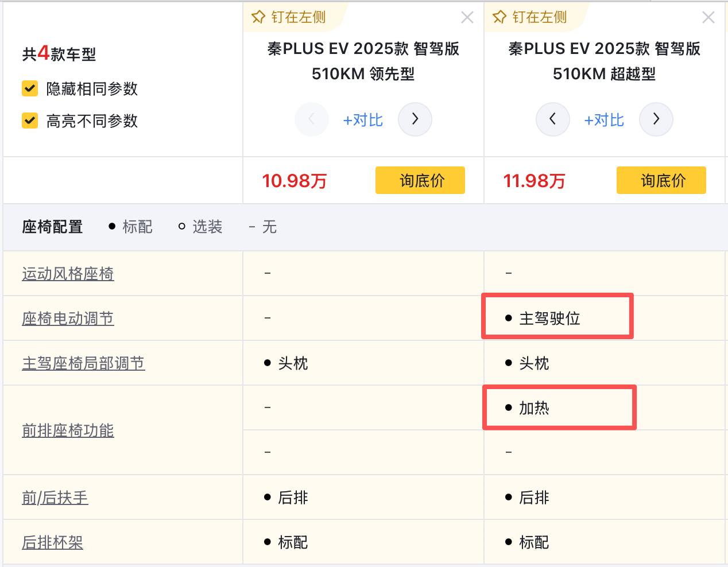
Task: Open 运动风格座椅 parameter link
Action: click(x=68, y=274)
